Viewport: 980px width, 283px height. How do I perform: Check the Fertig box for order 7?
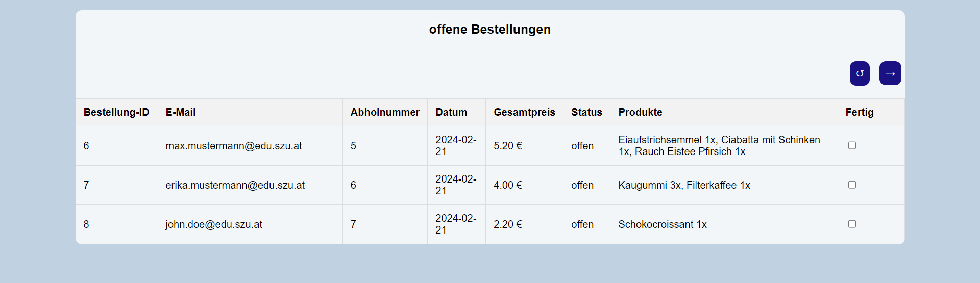(852, 185)
